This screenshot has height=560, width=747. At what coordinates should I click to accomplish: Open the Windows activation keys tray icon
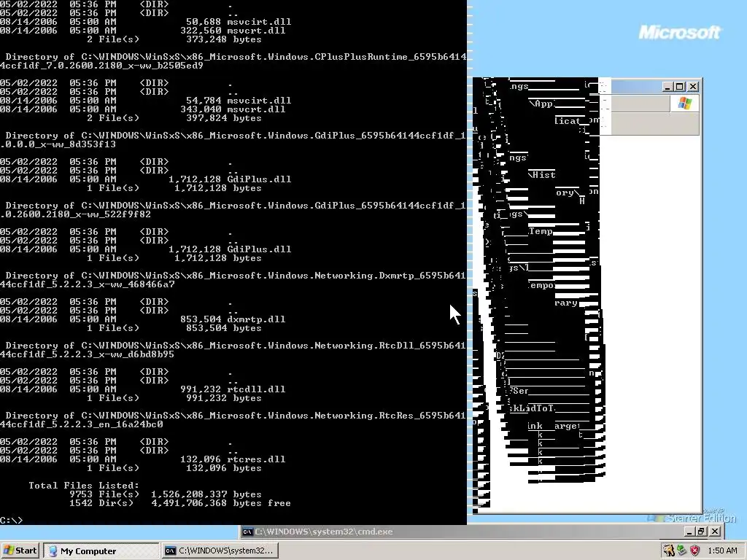coord(669,551)
